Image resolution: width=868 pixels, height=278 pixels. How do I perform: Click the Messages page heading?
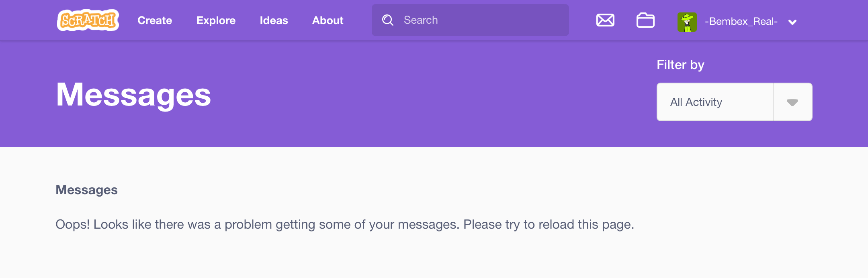point(133,95)
